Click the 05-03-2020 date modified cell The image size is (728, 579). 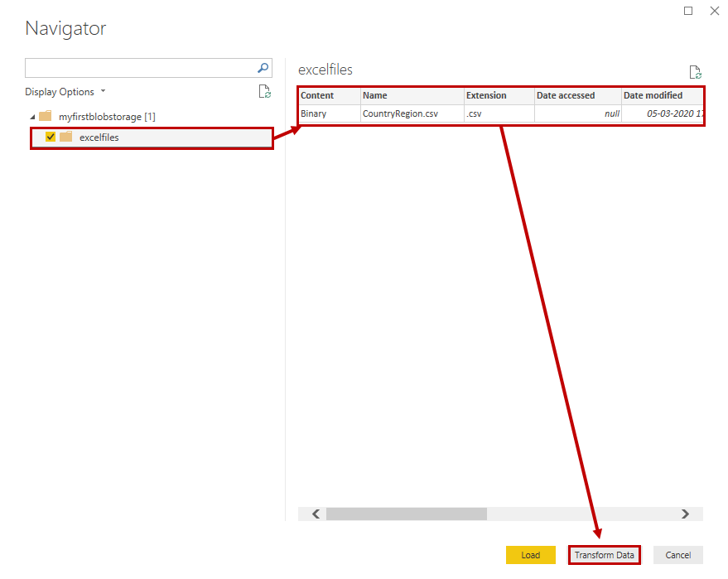[663, 113]
